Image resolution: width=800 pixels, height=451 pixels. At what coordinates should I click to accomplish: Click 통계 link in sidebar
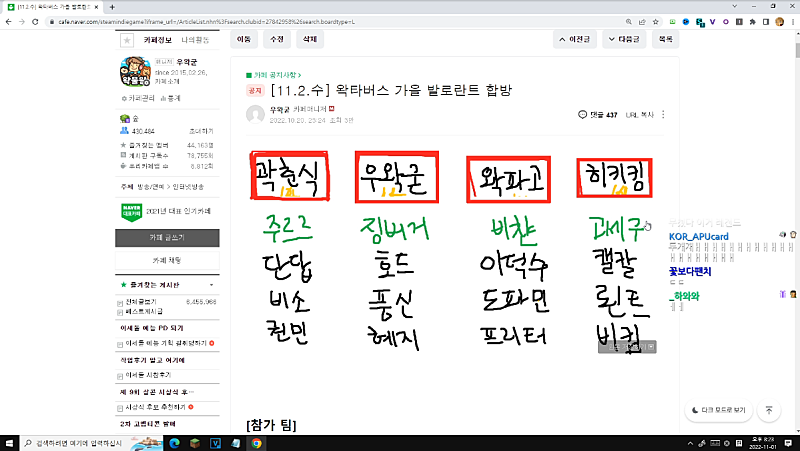[170, 98]
